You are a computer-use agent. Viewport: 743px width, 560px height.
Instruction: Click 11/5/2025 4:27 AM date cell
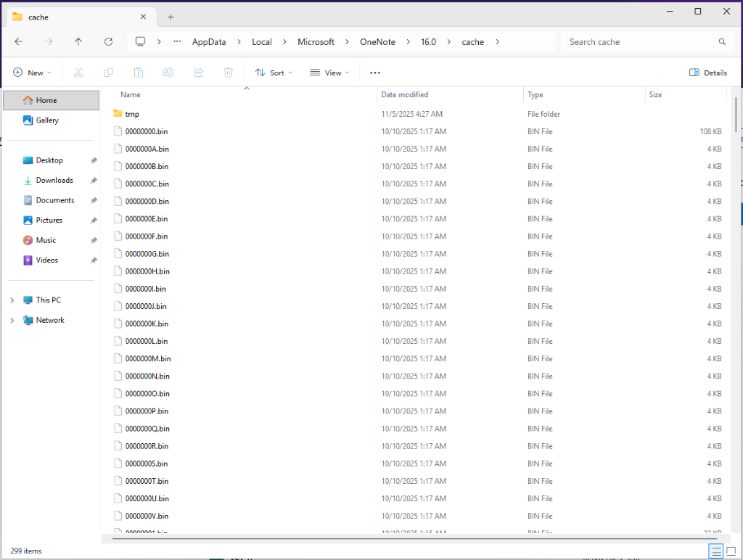coord(412,114)
